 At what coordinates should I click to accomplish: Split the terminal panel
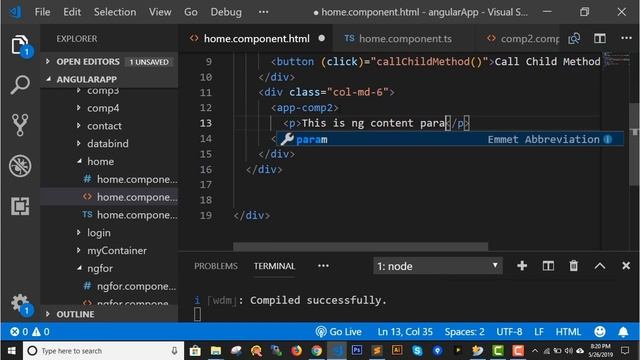(x=548, y=266)
